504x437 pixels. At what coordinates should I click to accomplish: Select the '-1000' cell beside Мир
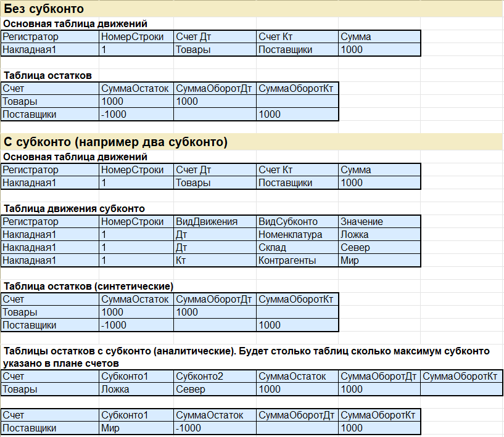point(215,428)
